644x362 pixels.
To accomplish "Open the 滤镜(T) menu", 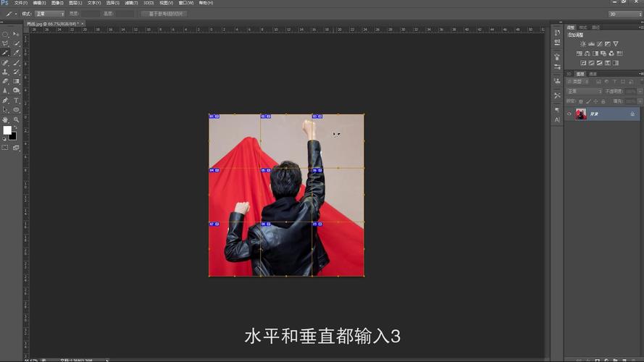I will pos(131,3).
